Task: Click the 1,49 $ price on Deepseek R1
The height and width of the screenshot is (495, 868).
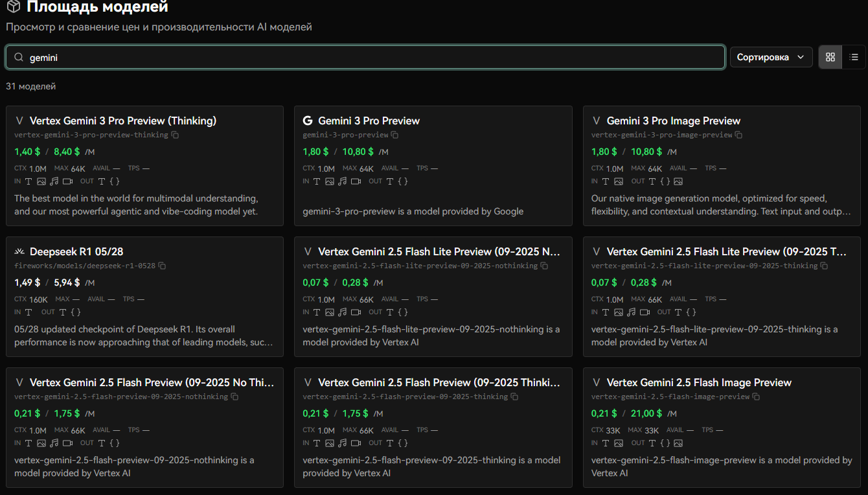Action: (27, 282)
